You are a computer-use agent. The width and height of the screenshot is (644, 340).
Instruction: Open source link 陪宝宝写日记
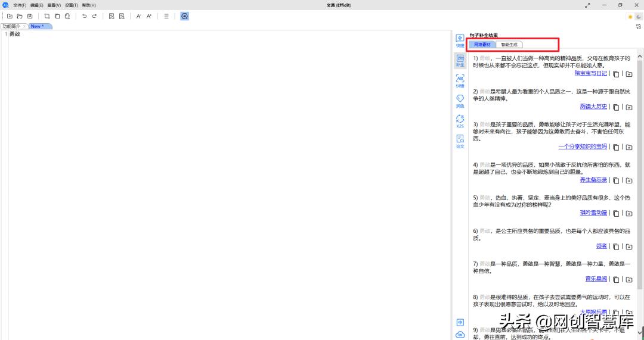pos(590,73)
